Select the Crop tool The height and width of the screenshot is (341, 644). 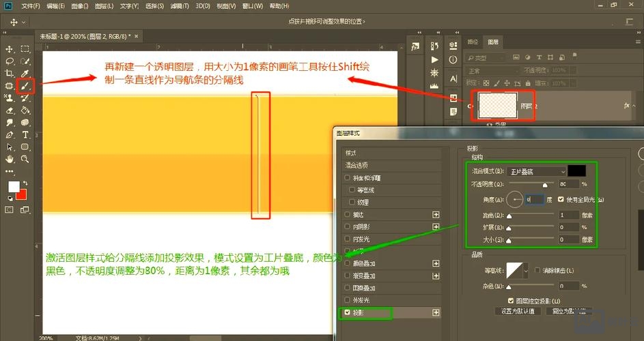10,74
